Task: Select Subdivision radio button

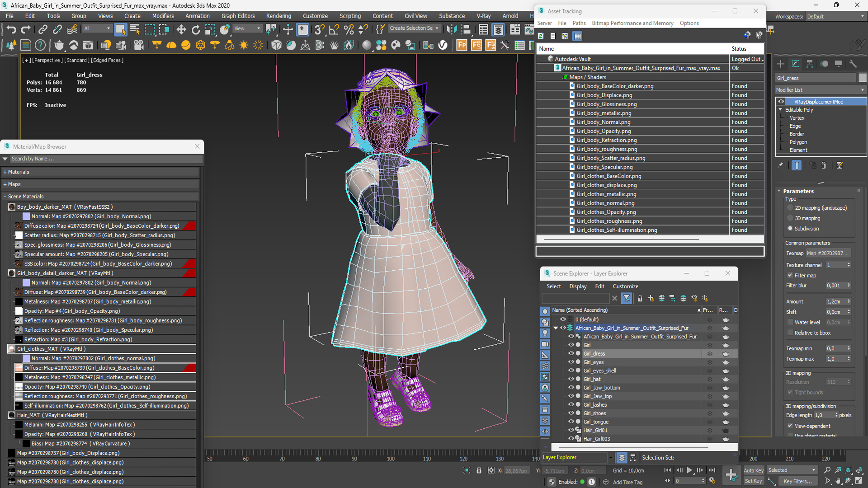Action: pyautogui.click(x=790, y=229)
